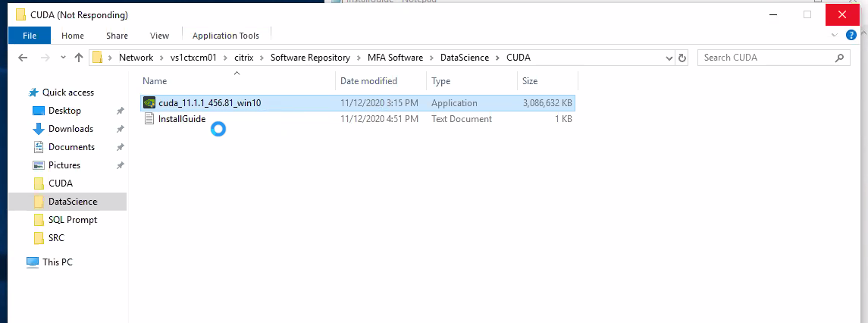Switch to the Home ribbon tab

[73, 36]
